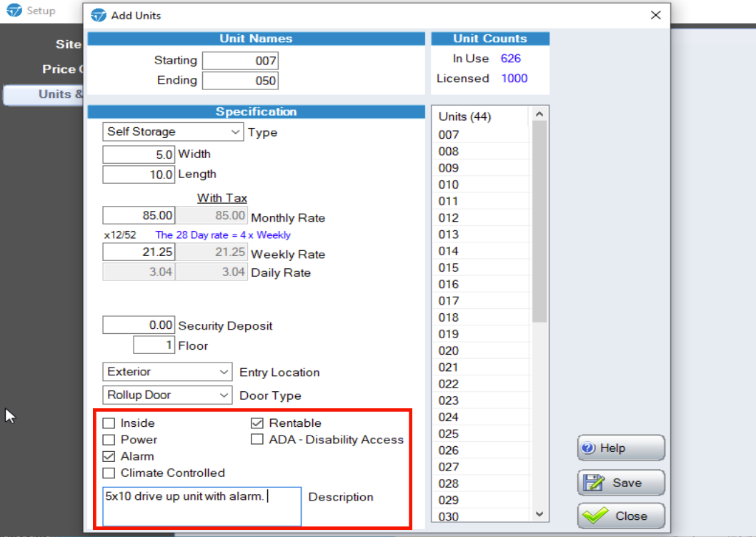
Task: Select unit 010 in the list
Action: [482, 184]
